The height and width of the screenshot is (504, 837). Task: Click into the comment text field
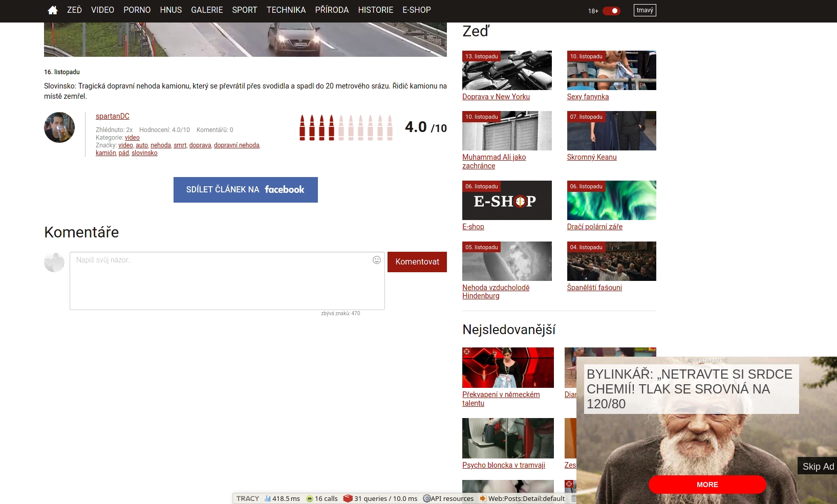(x=220, y=280)
